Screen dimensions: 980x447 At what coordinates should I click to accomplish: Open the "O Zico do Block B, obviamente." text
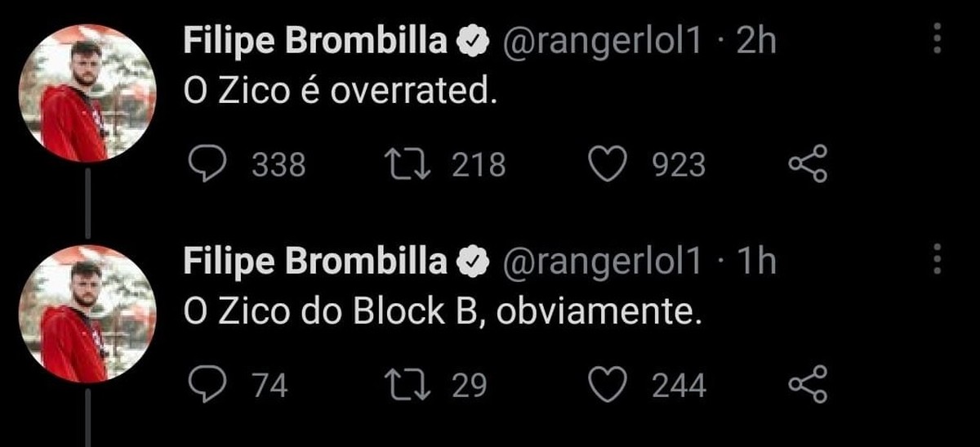coord(443,313)
